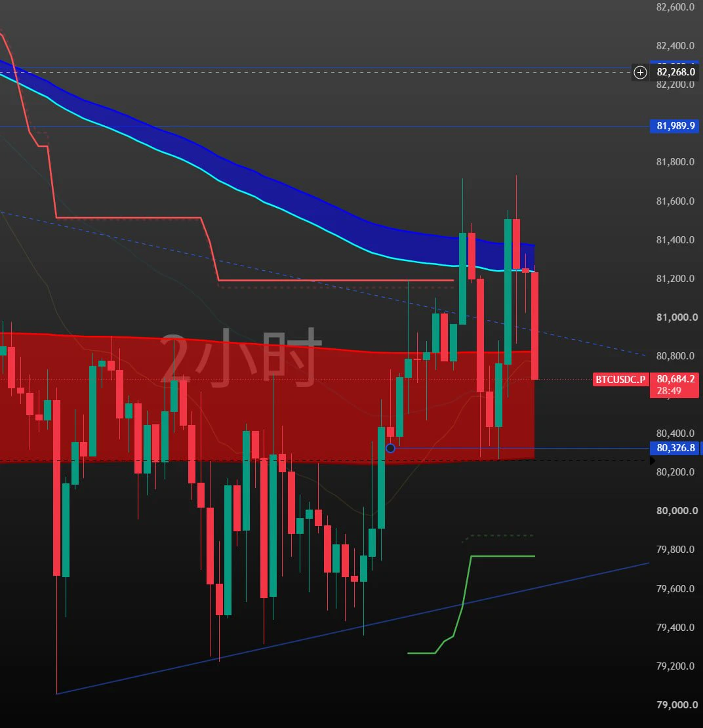Click the 82,400.0 price axis label

(675, 45)
